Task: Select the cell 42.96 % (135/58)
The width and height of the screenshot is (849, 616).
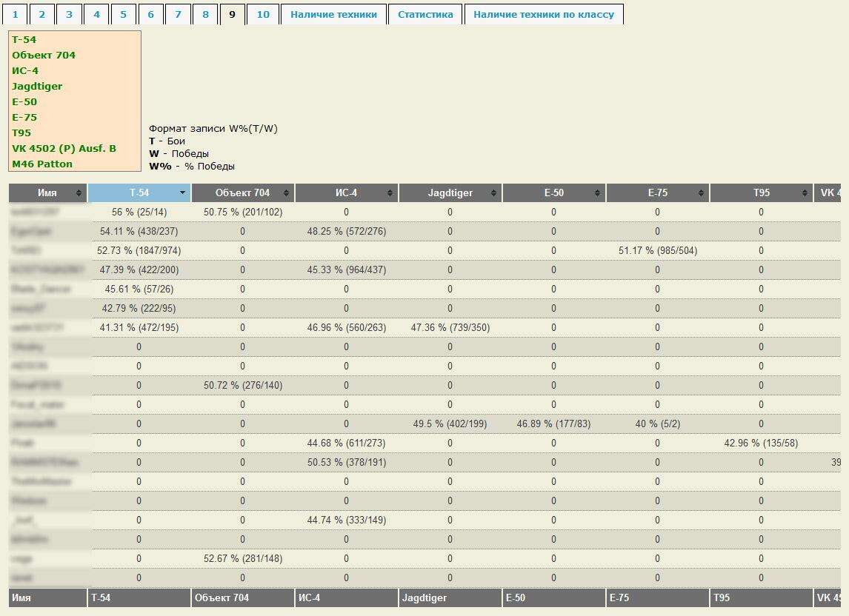Action: (x=762, y=443)
